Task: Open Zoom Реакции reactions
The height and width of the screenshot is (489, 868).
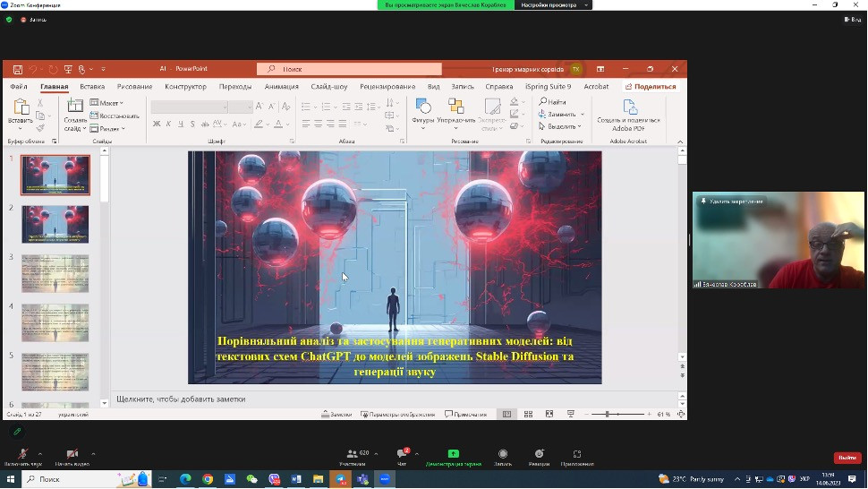Action: tap(539, 454)
